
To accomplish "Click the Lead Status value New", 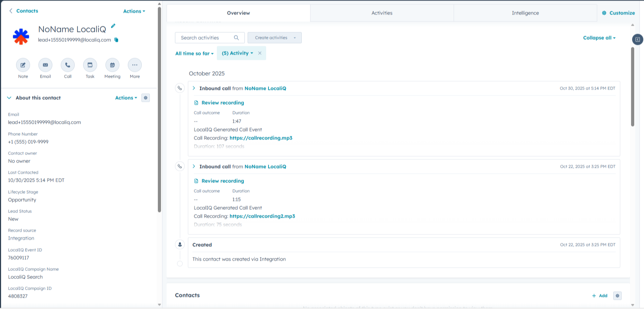I will pos(13,219).
